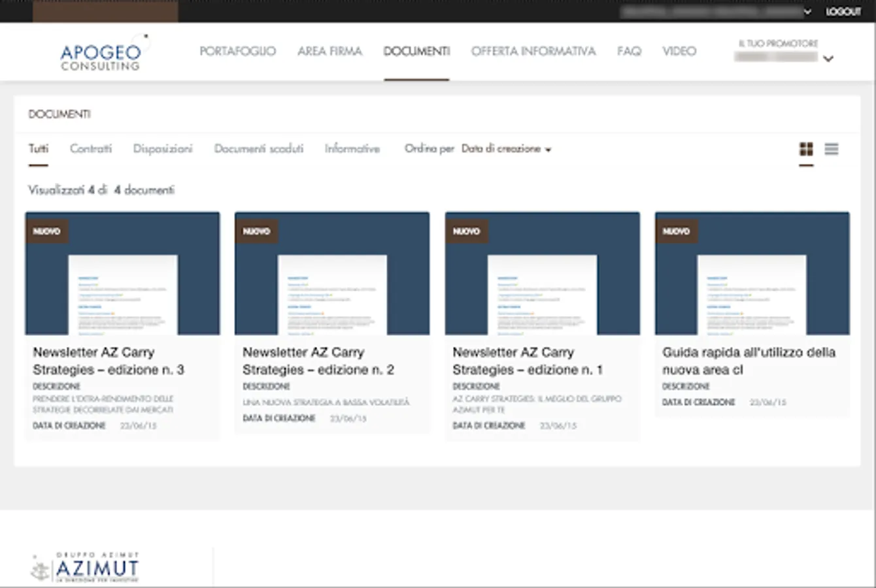
Task: Open Newsletter AZ Carry Strategies edizione n. 3 title
Action: [109, 361]
